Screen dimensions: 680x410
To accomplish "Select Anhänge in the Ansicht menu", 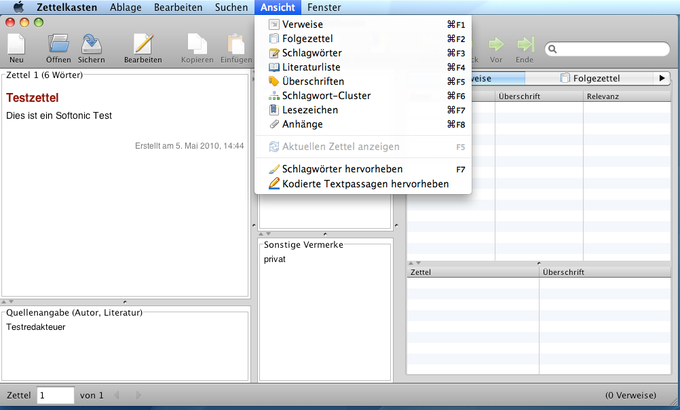I will 363,125.
